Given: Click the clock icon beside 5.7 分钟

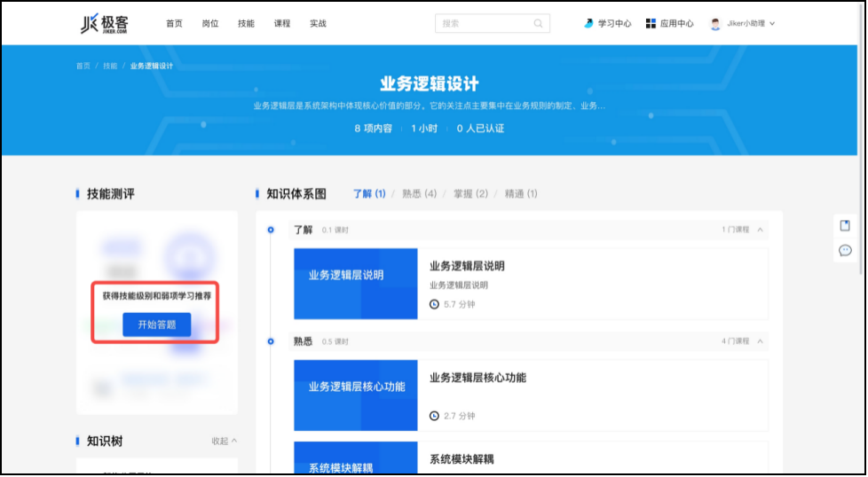Looking at the screenshot, I should pos(435,304).
